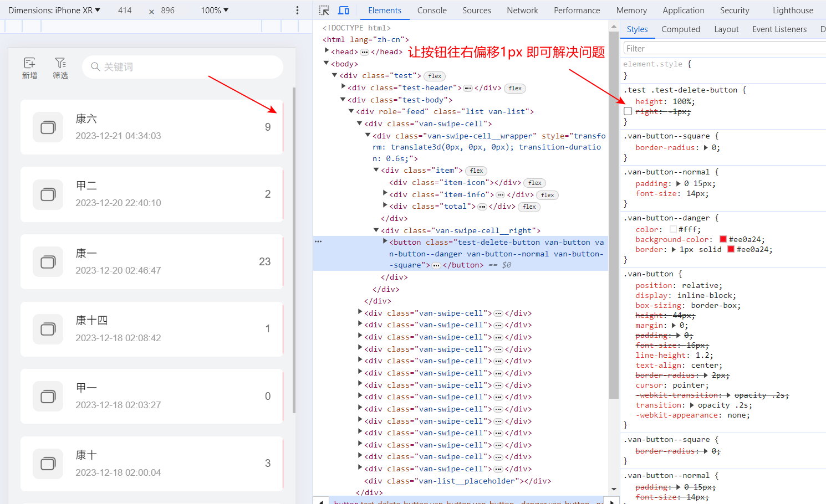Click the ellipsis beside the selected button node
This screenshot has width=826, height=504.
coord(436,266)
